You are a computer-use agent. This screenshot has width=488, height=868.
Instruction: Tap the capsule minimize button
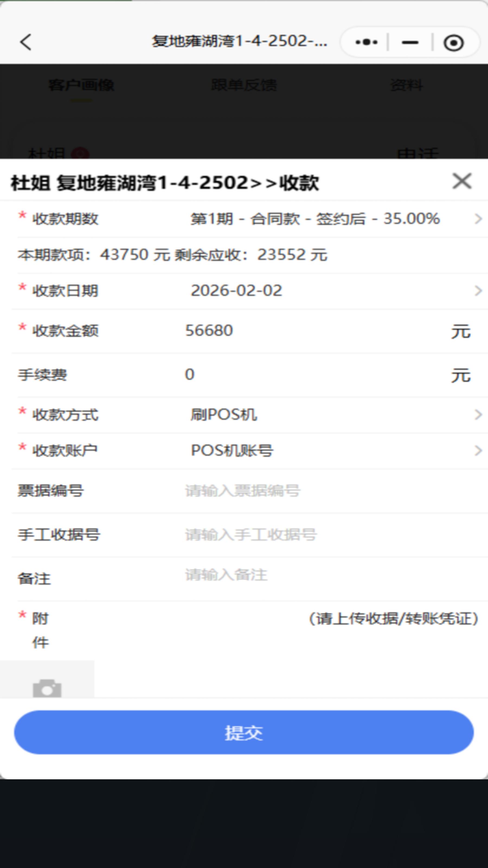click(x=410, y=42)
